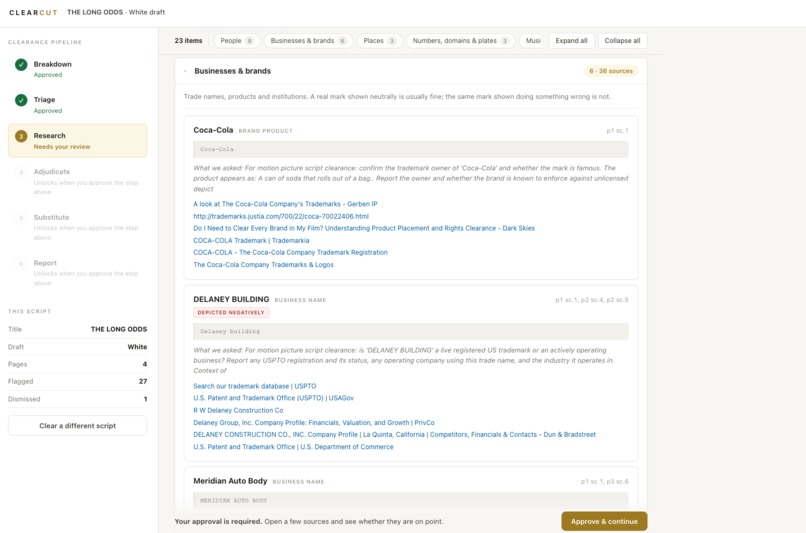This screenshot has height=533, width=806.
Task: Filter by Businesses & brands chip
Action: tap(308, 41)
